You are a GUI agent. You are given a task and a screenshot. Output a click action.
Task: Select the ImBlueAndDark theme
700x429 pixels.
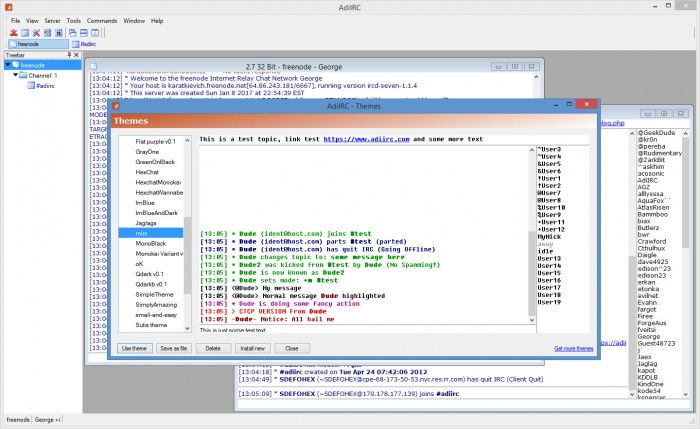click(x=156, y=213)
